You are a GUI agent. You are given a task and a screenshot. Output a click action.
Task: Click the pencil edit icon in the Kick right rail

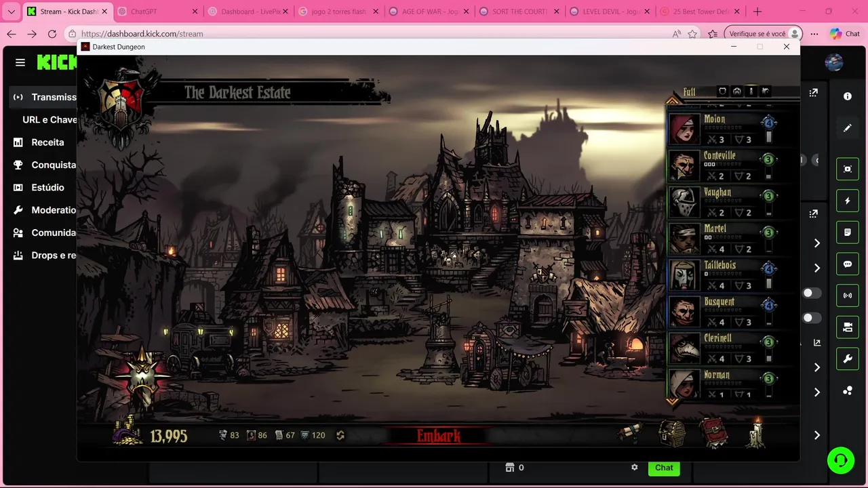(847, 127)
